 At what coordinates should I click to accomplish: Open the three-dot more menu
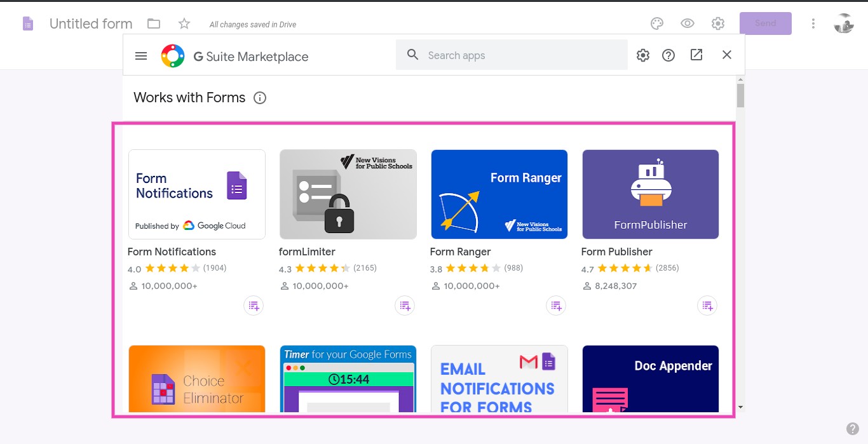pyautogui.click(x=813, y=24)
